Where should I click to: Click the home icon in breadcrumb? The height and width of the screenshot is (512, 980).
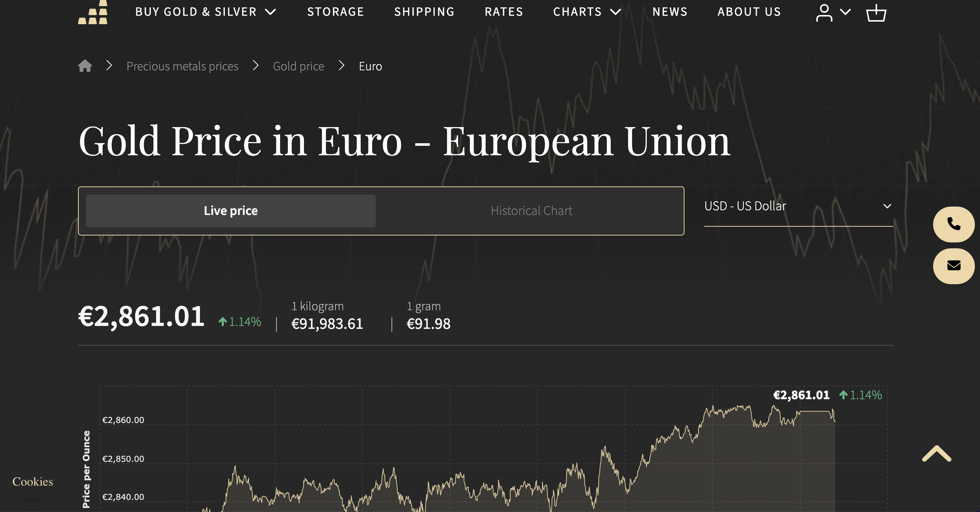85,66
